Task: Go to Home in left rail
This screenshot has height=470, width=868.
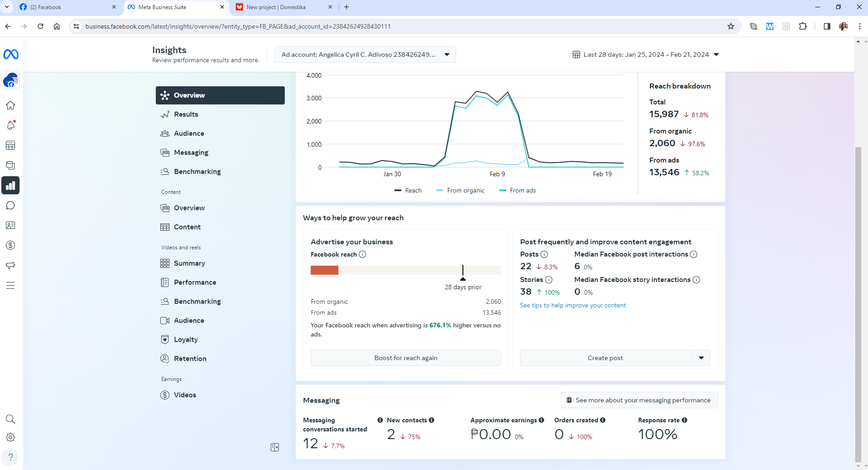Action: 10,105
